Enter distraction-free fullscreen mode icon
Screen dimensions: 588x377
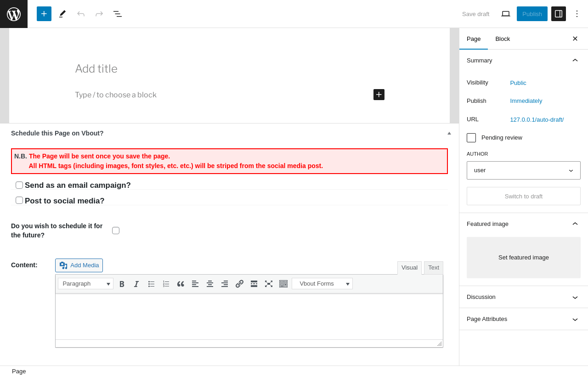pyautogui.click(x=269, y=284)
